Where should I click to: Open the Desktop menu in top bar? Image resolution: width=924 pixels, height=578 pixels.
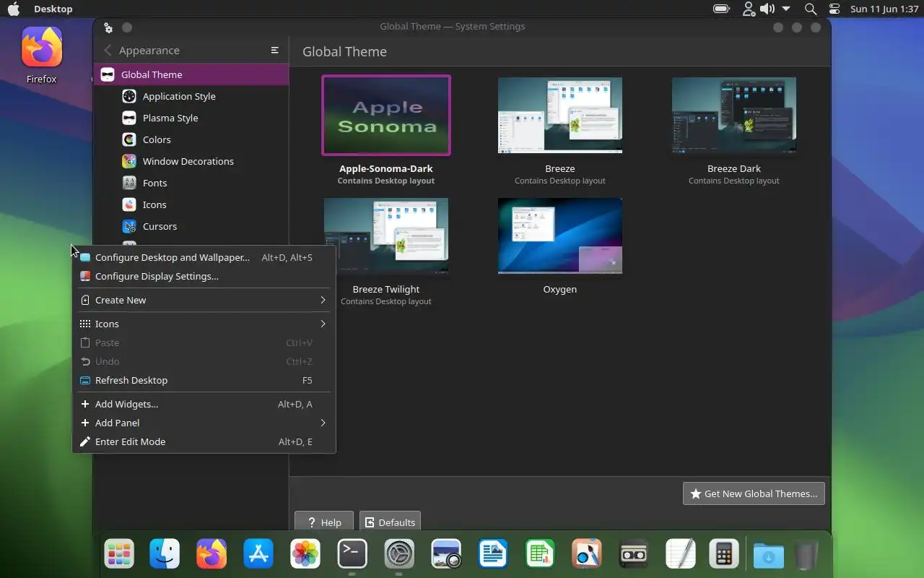point(53,9)
